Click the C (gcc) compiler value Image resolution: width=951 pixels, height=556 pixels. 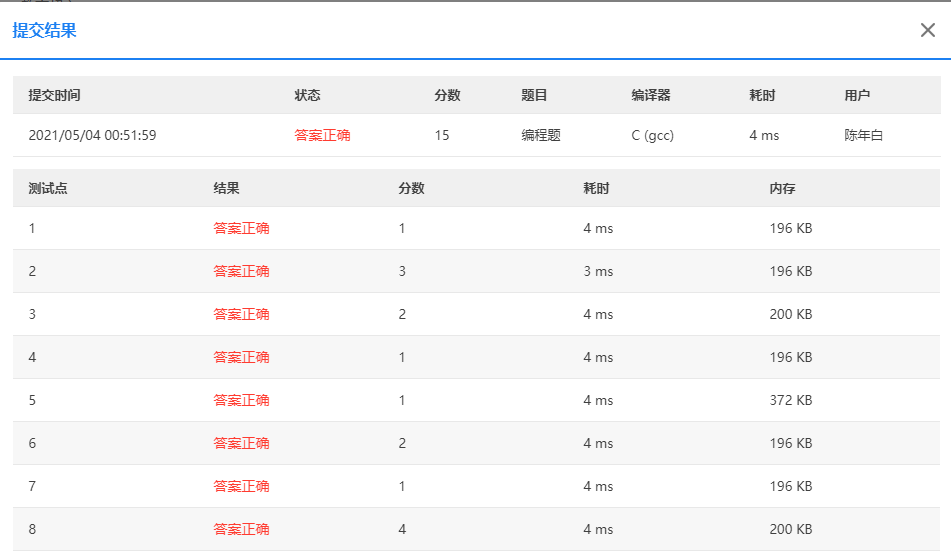[x=653, y=135]
